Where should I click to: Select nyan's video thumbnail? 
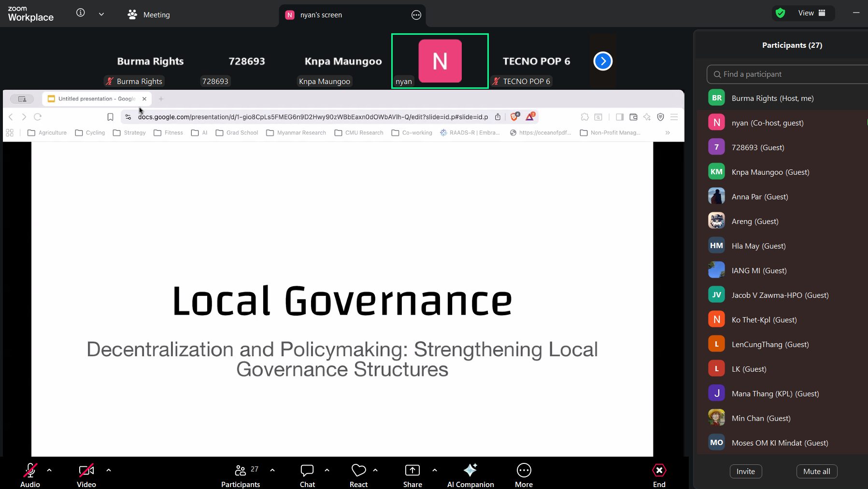[440, 61]
